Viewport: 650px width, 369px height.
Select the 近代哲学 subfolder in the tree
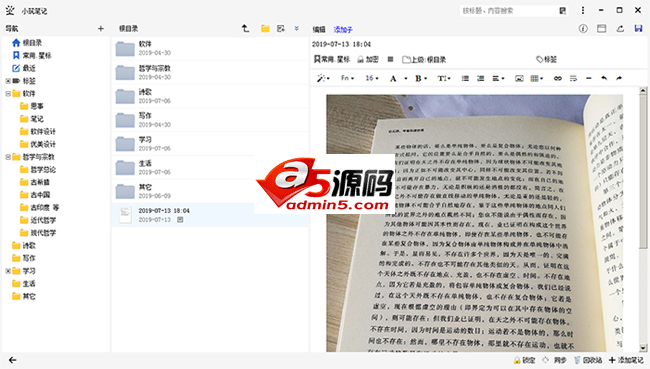coord(38,220)
